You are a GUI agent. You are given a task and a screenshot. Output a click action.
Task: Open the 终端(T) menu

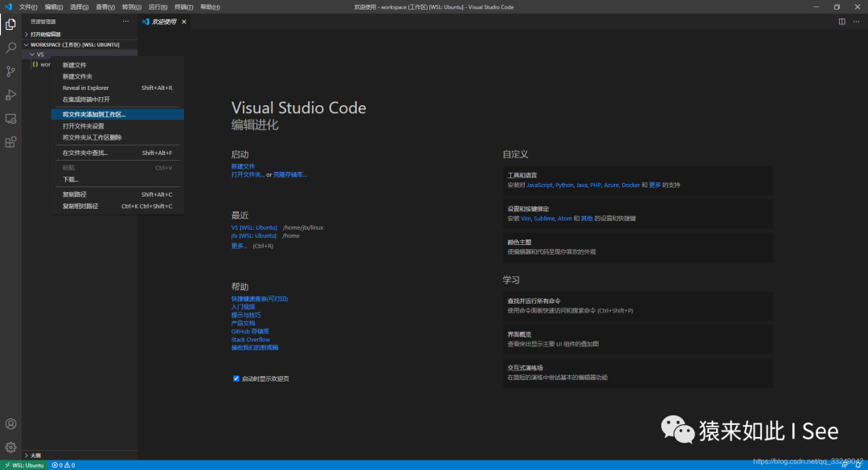pyautogui.click(x=184, y=7)
